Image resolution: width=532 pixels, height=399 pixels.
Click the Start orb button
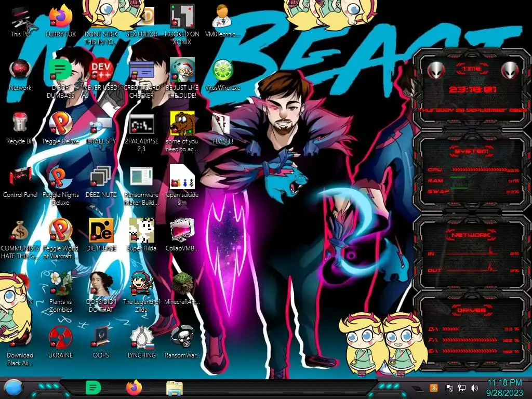coord(14,389)
